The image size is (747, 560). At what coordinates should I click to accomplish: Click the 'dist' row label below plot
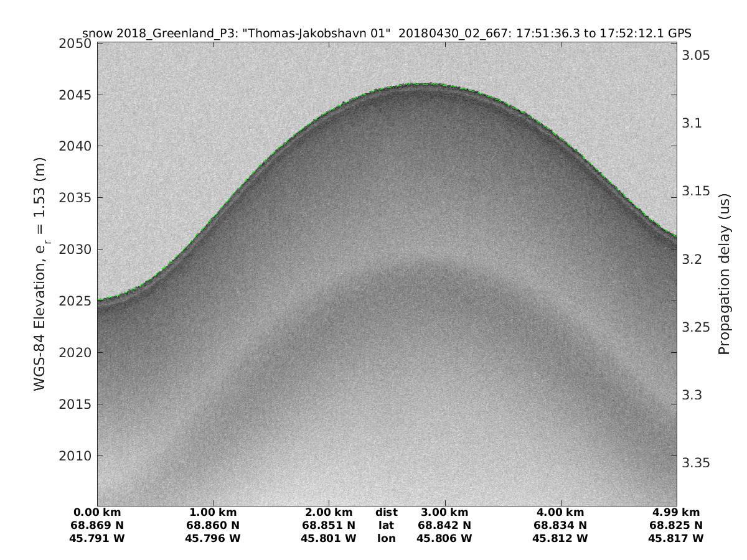pyautogui.click(x=387, y=513)
